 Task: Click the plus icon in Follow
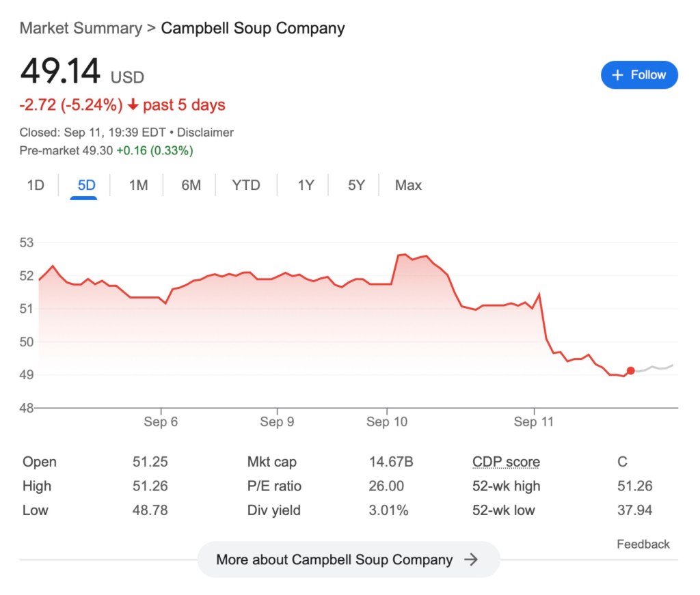click(617, 75)
